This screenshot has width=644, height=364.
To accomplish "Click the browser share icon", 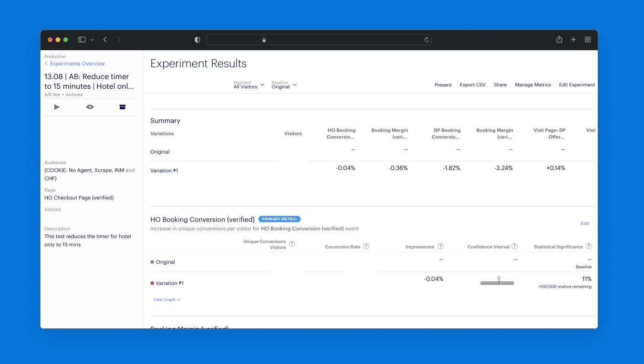I will (x=559, y=40).
